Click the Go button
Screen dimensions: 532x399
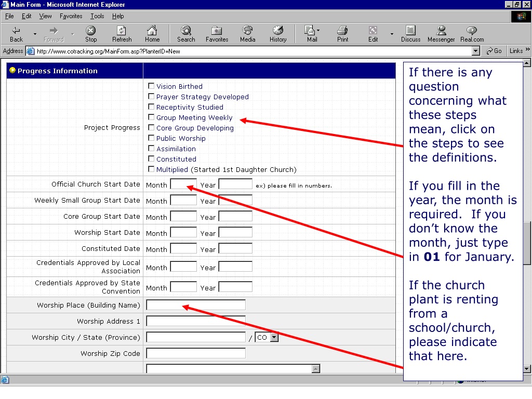coord(494,51)
